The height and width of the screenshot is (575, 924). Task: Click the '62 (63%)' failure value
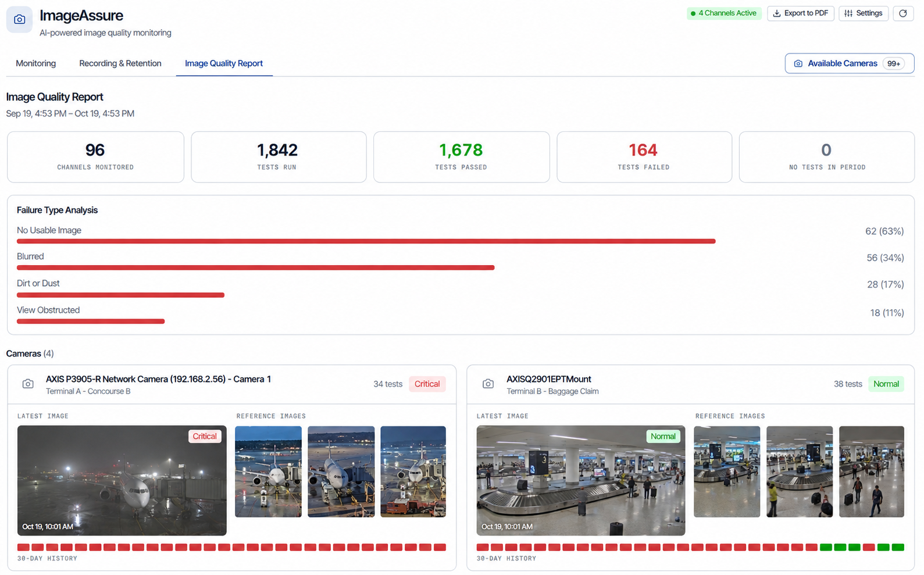884,231
